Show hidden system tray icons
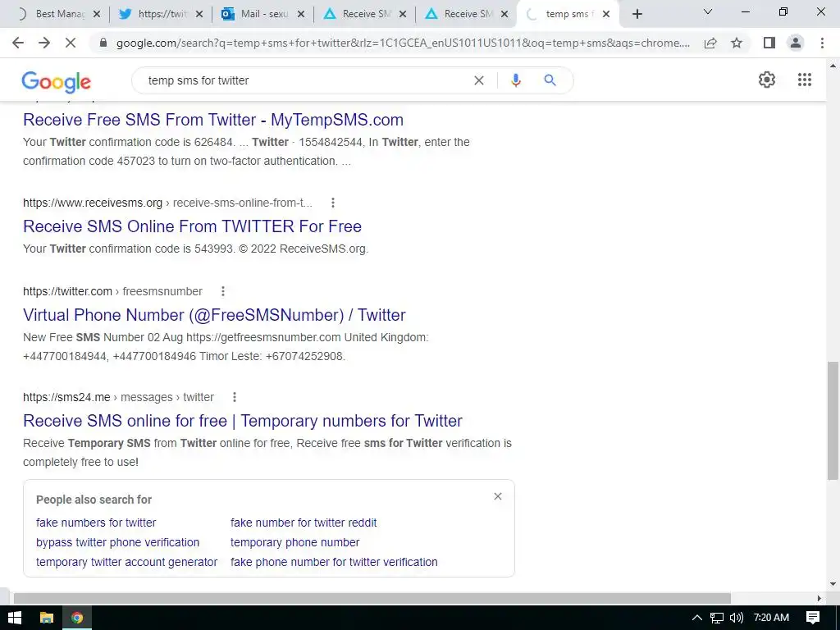The width and height of the screenshot is (840, 630). pos(696,618)
